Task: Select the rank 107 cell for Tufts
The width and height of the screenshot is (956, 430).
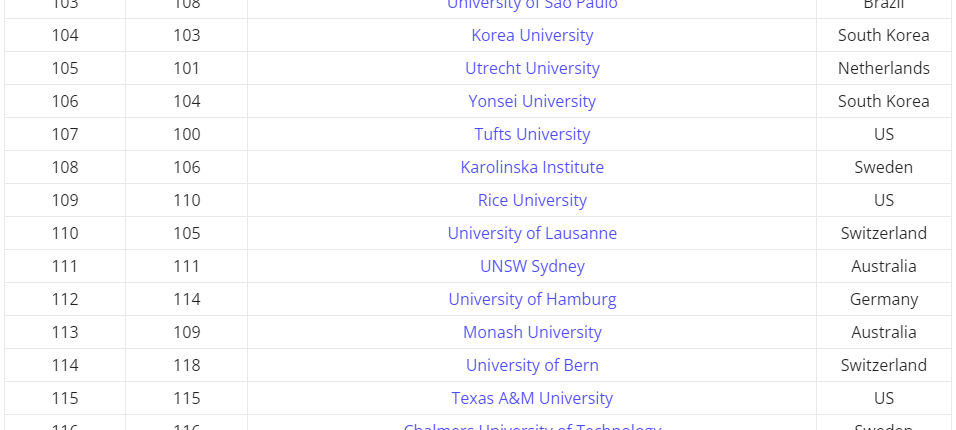Action: coord(65,134)
